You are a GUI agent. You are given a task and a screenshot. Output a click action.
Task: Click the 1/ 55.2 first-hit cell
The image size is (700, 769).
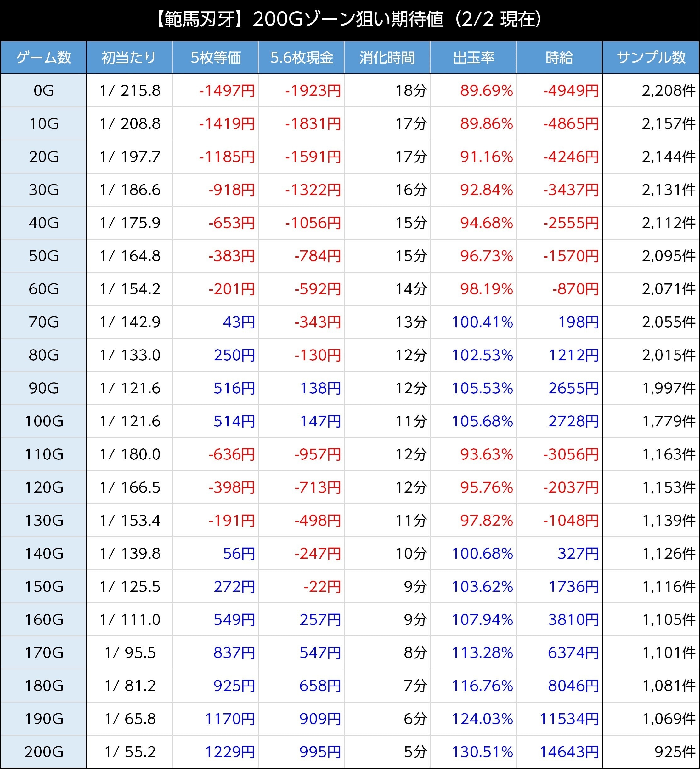click(130, 751)
